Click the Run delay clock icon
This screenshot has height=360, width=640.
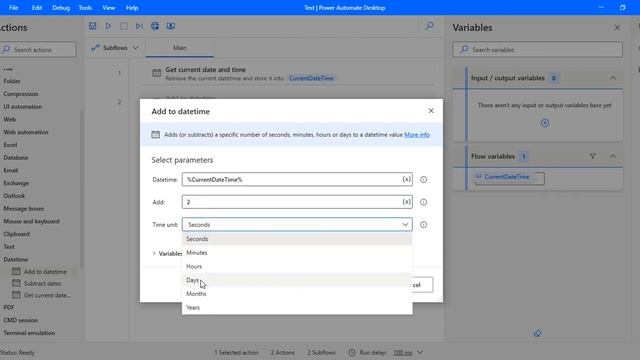[352, 352]
